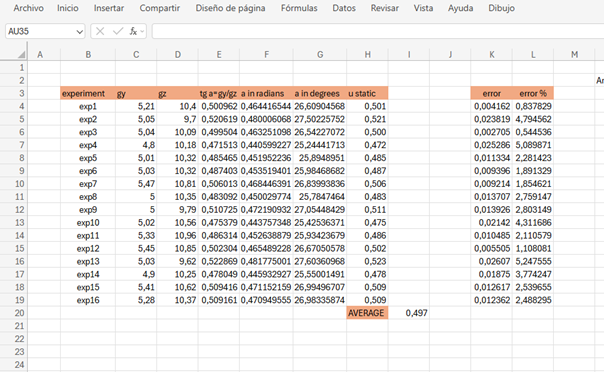Select row 20 header
Viewport: 604px width, 372px height.
point(14,313)
